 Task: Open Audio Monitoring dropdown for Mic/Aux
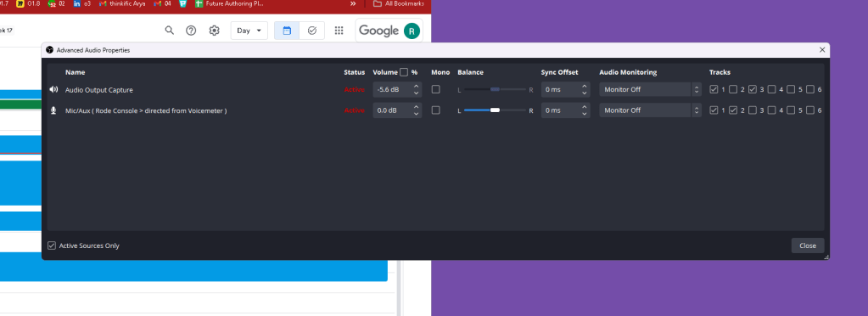pos(650,110)
